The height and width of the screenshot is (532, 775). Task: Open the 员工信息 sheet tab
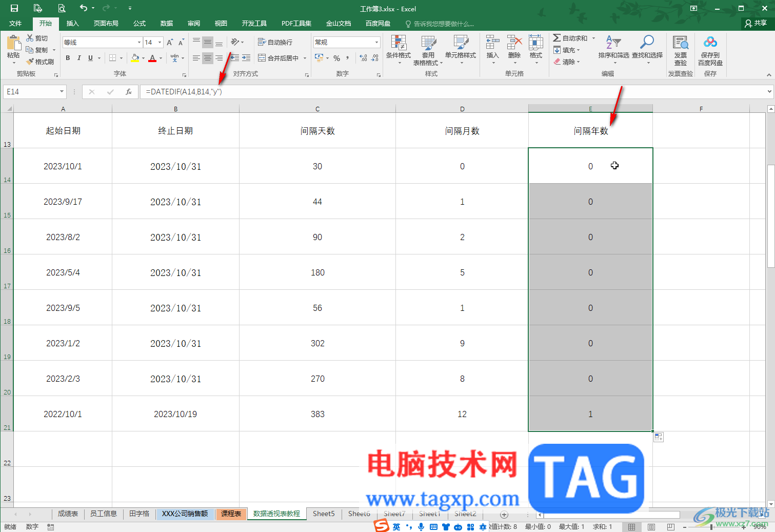tap(104, 514)
